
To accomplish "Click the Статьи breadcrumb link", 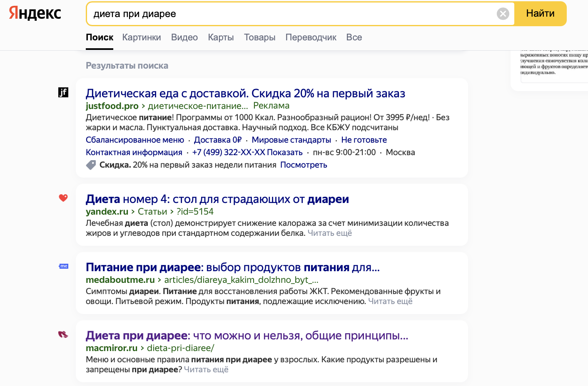I will (x=152, y=212).
